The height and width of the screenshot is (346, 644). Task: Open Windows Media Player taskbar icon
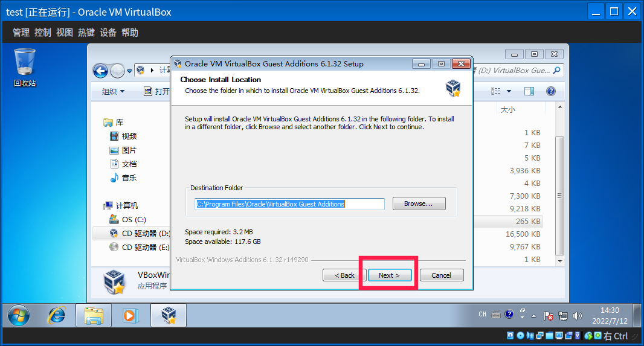coord(129,315)
